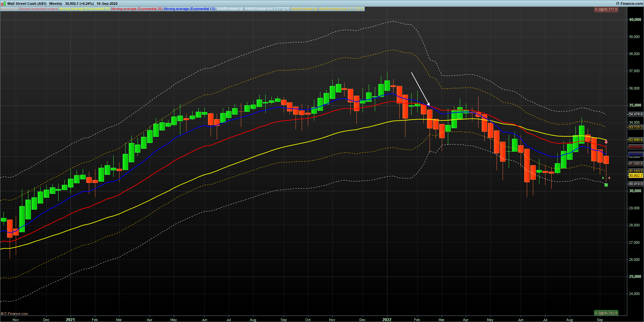Click the IT-Finance.com link at top right
Viewport: 644px width, 322px height.
[x=629, y=4]
